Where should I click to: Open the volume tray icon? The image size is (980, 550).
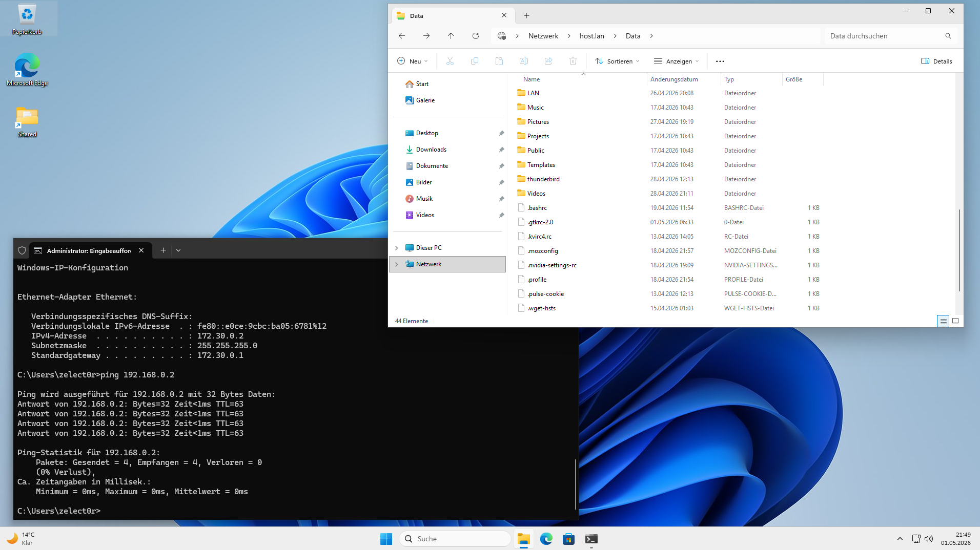tap(928, 539)
